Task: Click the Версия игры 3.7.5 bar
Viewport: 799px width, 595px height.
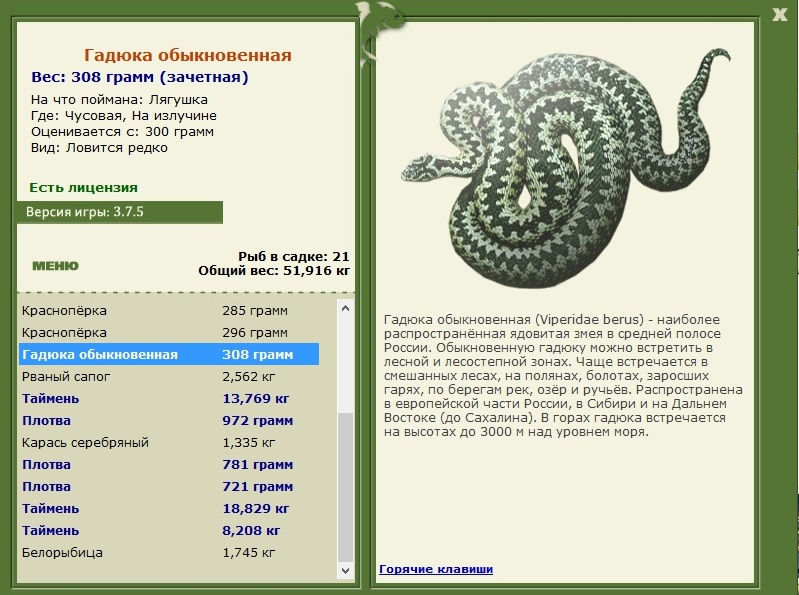Action: click(120, 212)
